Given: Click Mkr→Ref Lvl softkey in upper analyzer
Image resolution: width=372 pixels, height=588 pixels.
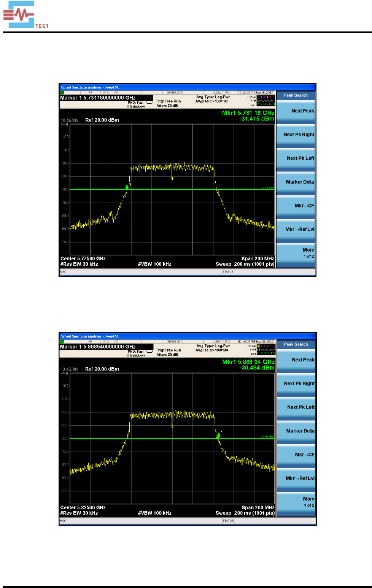Looking at the screenshot, I should pos(296,230).
